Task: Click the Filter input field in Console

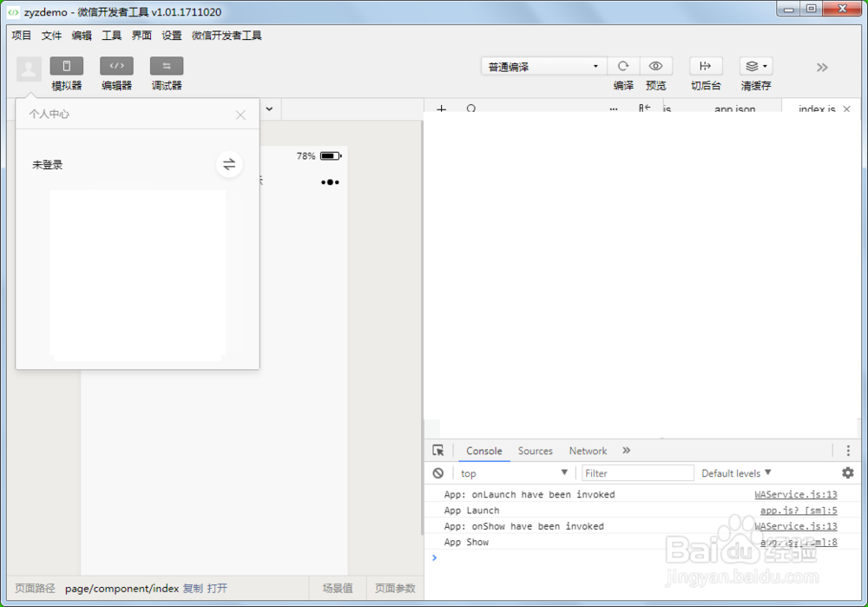Action: [638, 472]
